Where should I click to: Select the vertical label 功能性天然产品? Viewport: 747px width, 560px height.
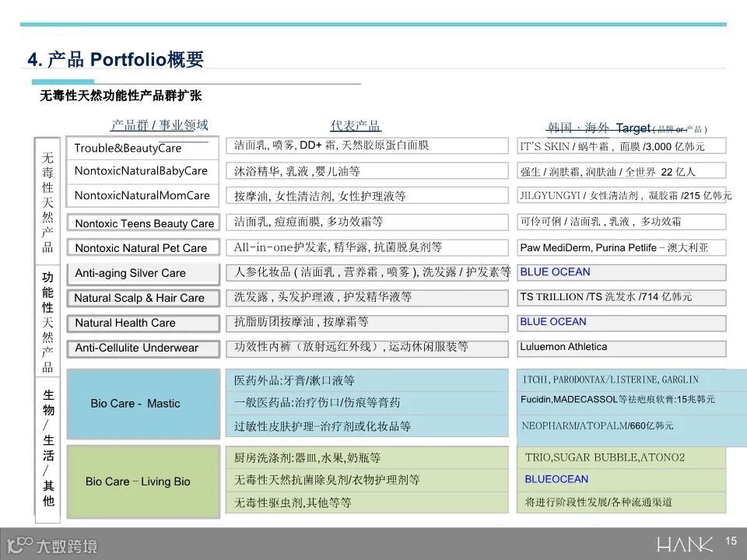(47, 322)
